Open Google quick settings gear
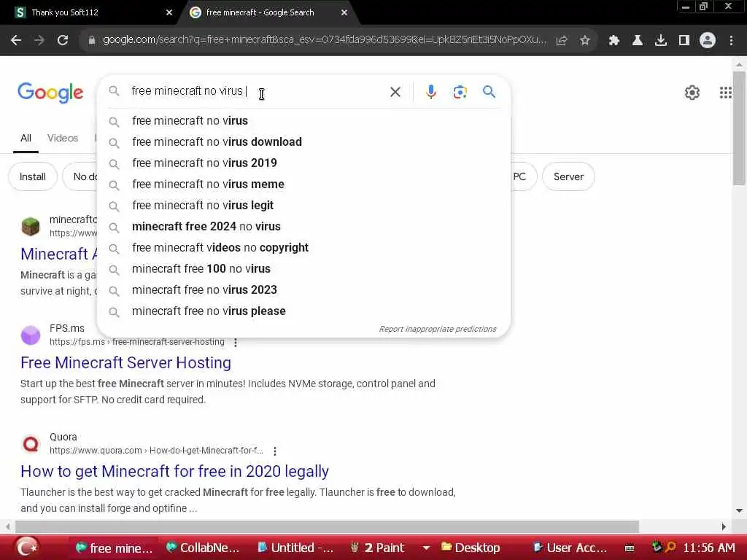This screenshot has height=560, width=747. tap(692, 93)
